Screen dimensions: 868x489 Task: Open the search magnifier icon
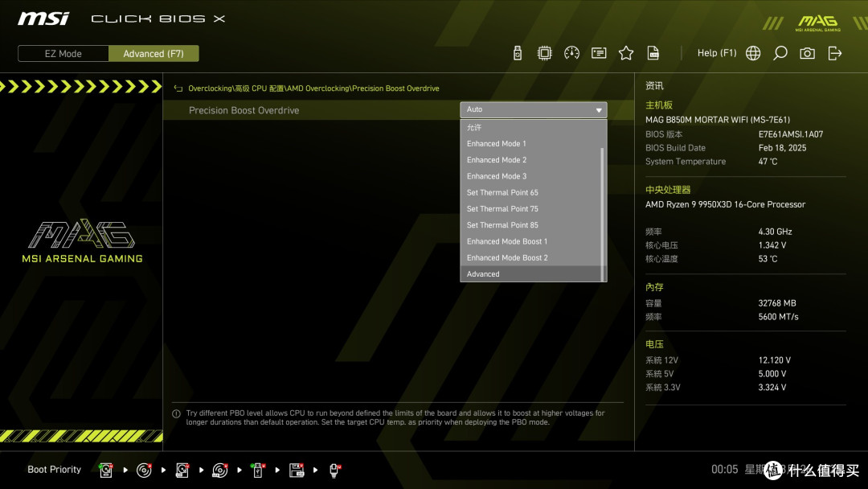pos(780,53)
